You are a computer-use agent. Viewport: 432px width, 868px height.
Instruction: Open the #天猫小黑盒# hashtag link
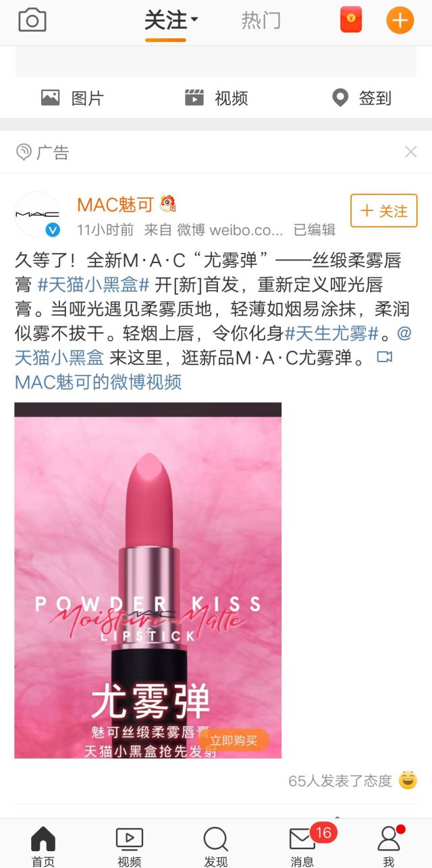[93, 285]
